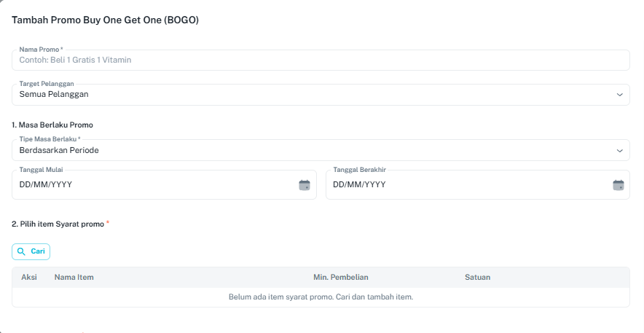Expand the Tipe Masa Berlaku chevron arrow

[x=619, y=151]
